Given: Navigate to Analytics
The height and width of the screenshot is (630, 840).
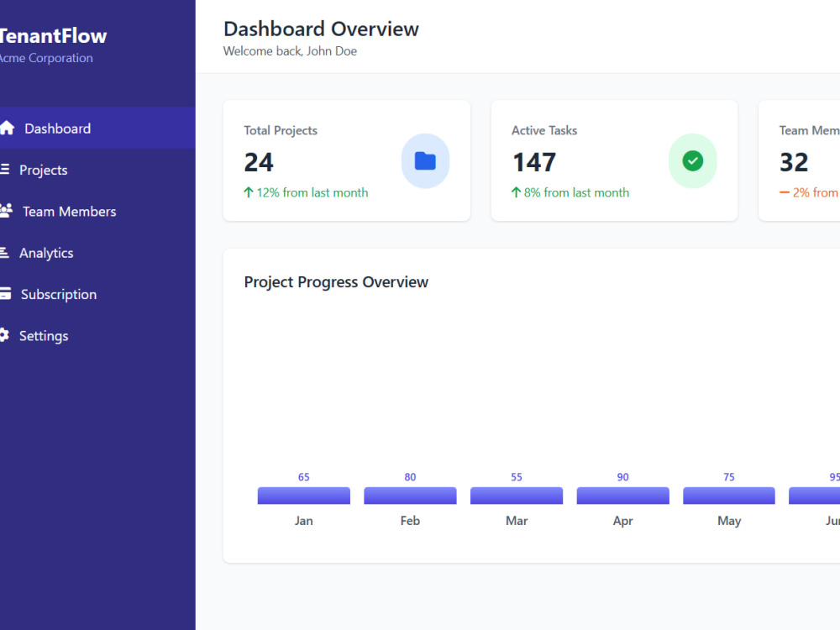Looking at the screenshot, I should [x=97, y=252].
